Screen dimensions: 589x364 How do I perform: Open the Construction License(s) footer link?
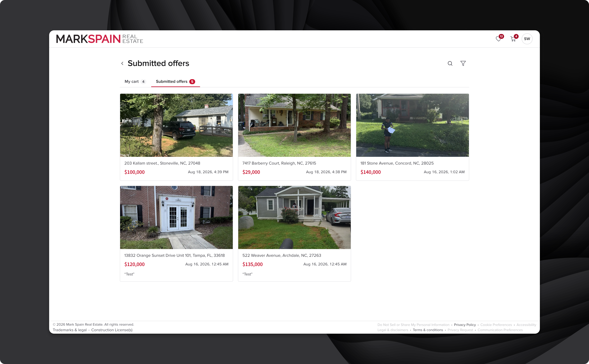(112, 330)
